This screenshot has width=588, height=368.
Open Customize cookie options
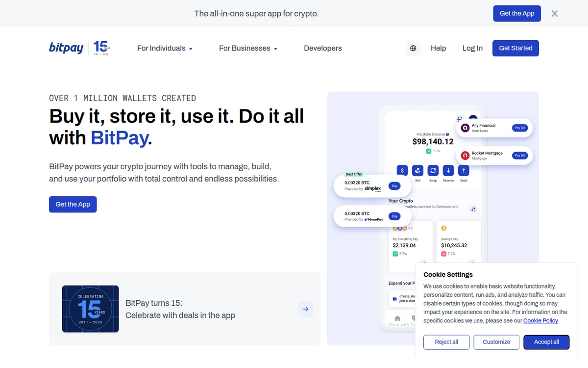(x=496, y=342)
